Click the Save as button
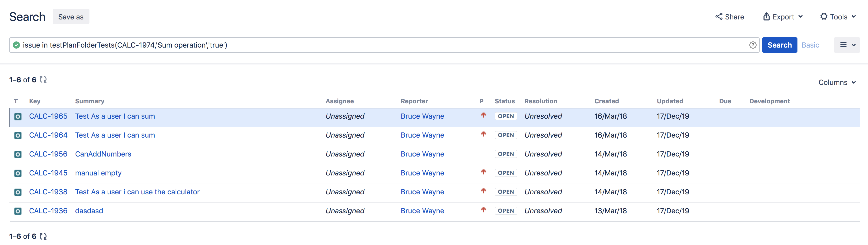868x245 pixels. pos(71,17)
